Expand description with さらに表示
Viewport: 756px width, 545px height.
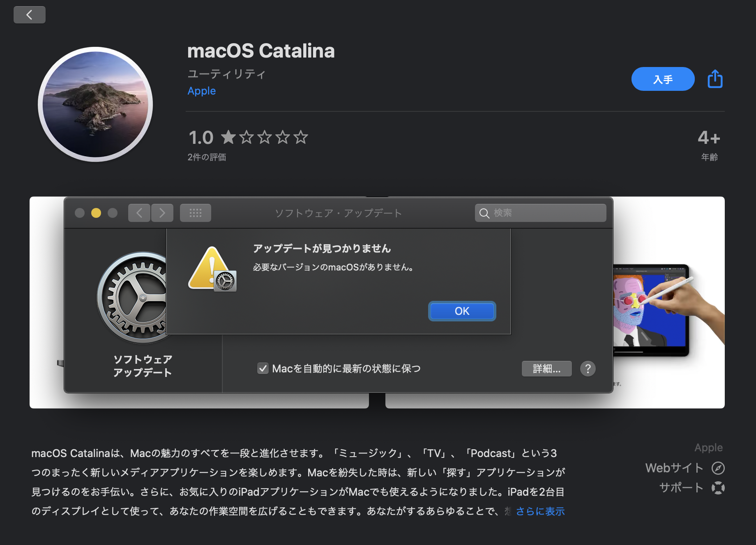(x=540, y=511)
